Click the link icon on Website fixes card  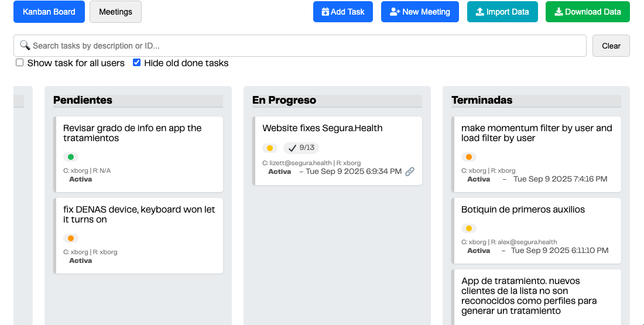[x=410, y=172]
